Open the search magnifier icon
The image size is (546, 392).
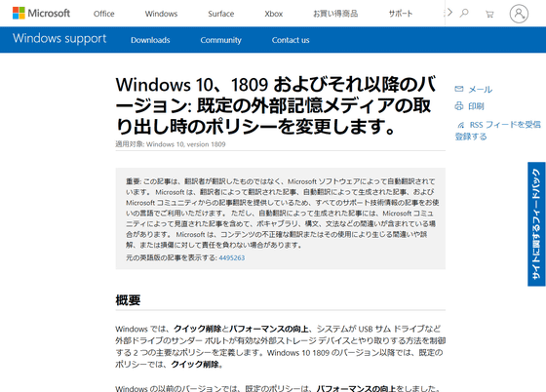[x=464, y=14]
